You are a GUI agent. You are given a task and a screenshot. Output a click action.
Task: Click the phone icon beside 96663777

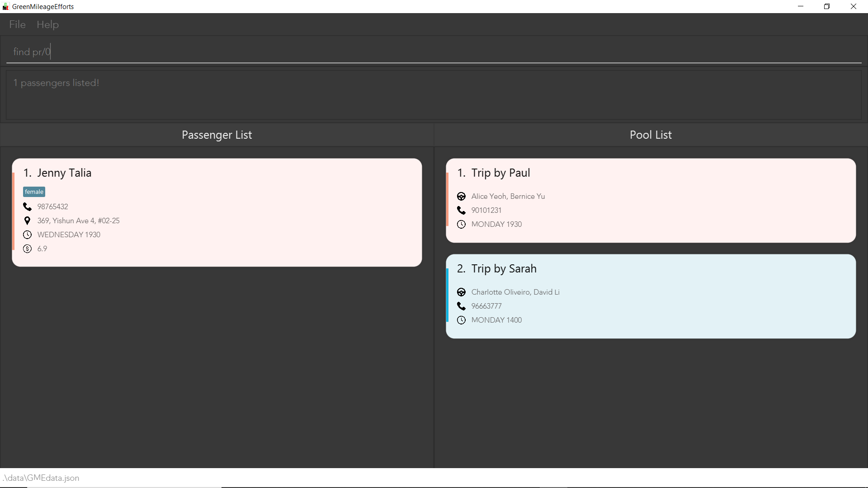coord(461,306)
